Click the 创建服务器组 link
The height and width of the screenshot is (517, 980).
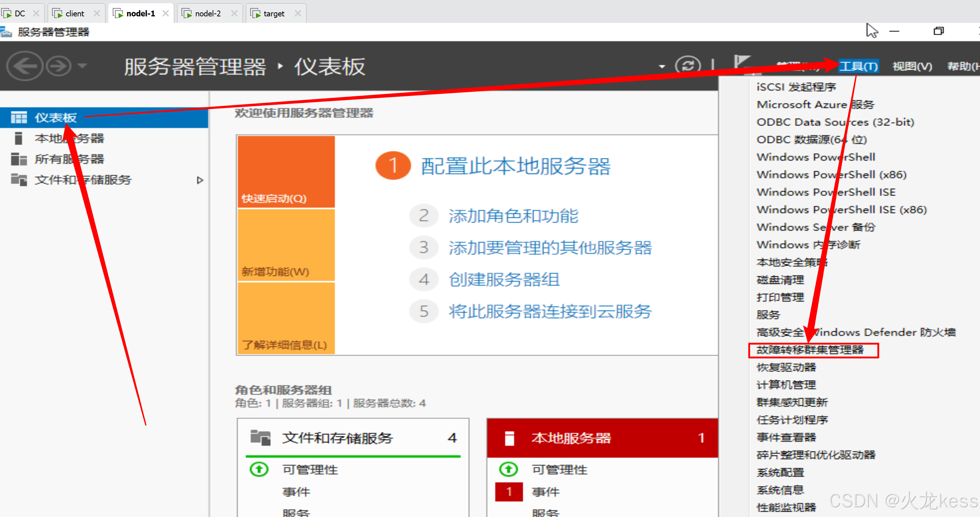[x=504, y=280]
